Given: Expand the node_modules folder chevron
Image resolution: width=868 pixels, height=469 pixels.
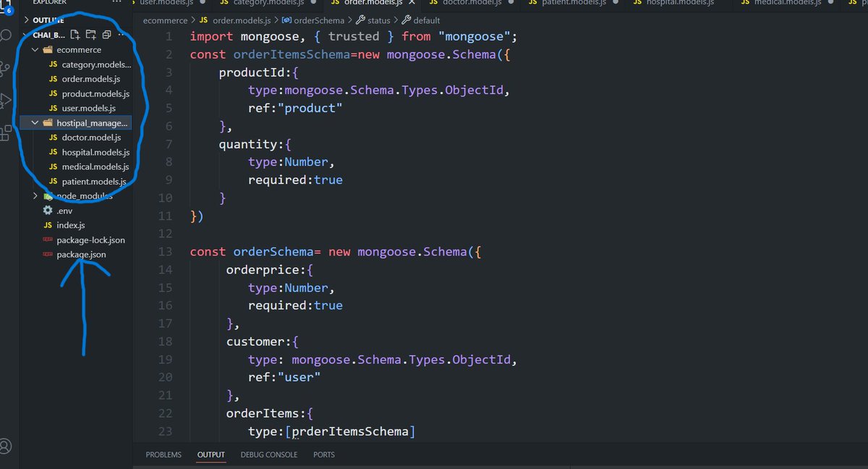Looking at the screenshot, I should tap(35, 196).
